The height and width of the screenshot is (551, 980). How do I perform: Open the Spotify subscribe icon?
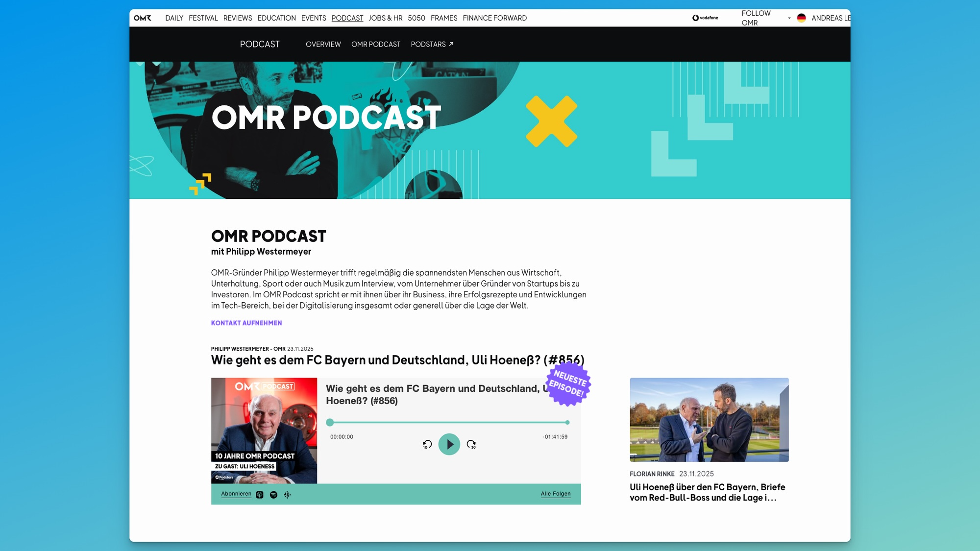point(273,495)
